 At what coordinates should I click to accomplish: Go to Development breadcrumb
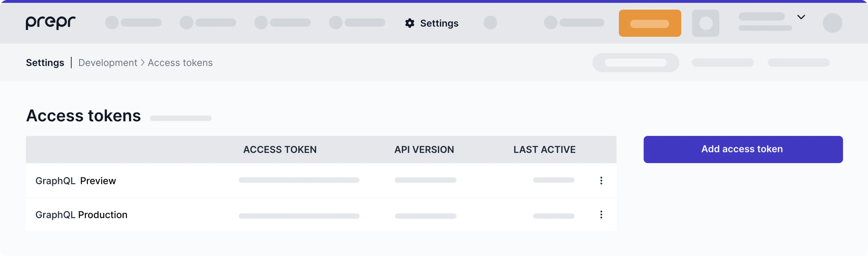(x=108, y=63)
